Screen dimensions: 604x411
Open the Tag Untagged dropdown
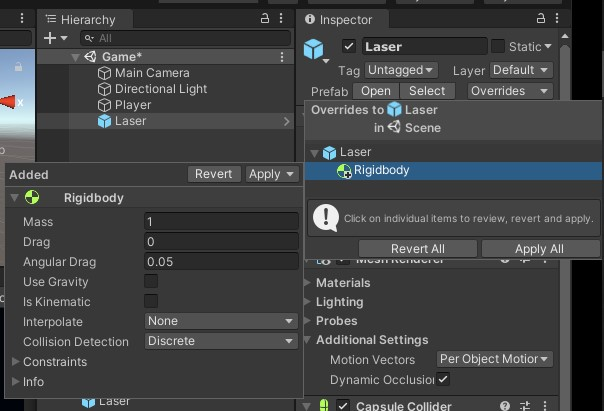[401, 70]
